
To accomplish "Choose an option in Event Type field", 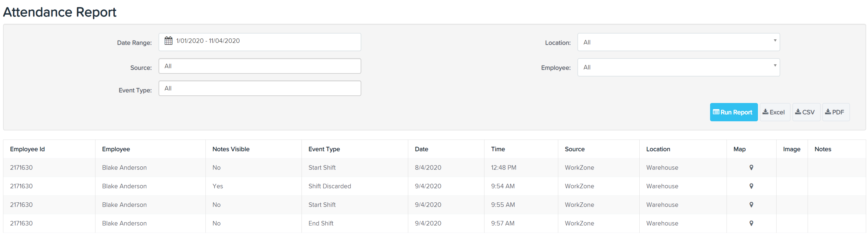I will tap(260, 88).
